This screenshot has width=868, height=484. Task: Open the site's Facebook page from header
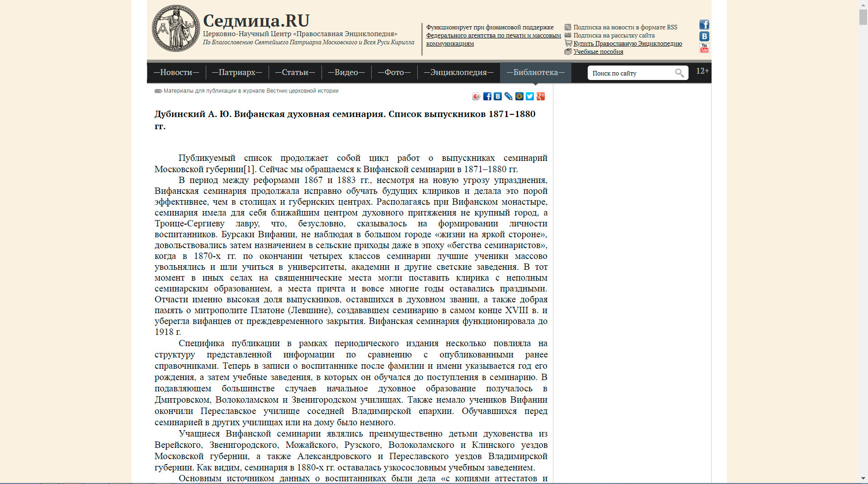click(x=704, y=24)
